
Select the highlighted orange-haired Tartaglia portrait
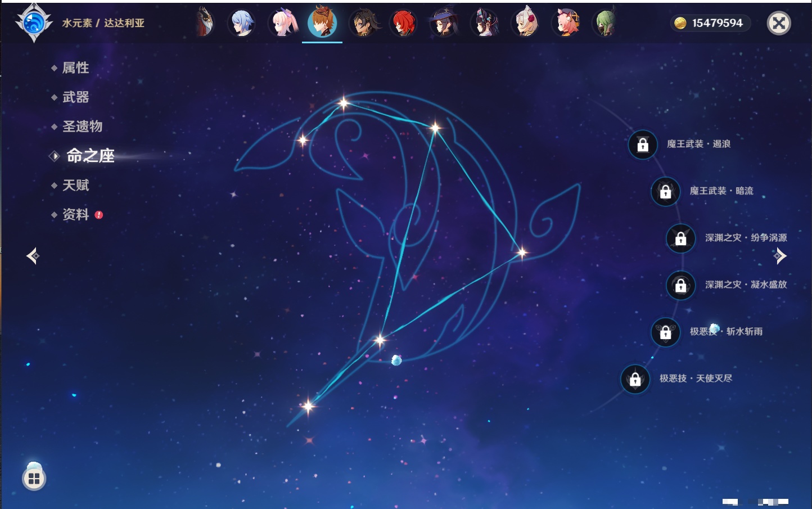(x=323, y=22)
